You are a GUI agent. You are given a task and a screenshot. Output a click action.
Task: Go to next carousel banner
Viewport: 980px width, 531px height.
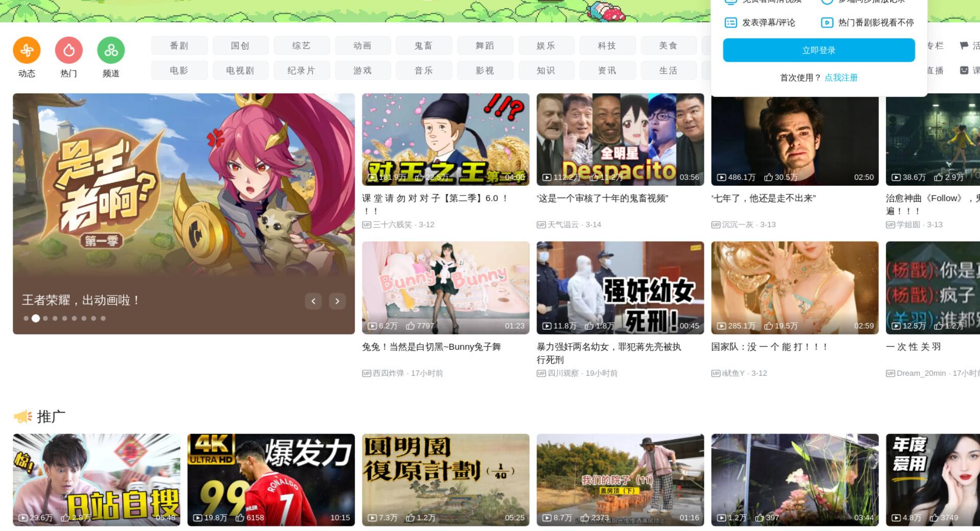pos(337,301)
